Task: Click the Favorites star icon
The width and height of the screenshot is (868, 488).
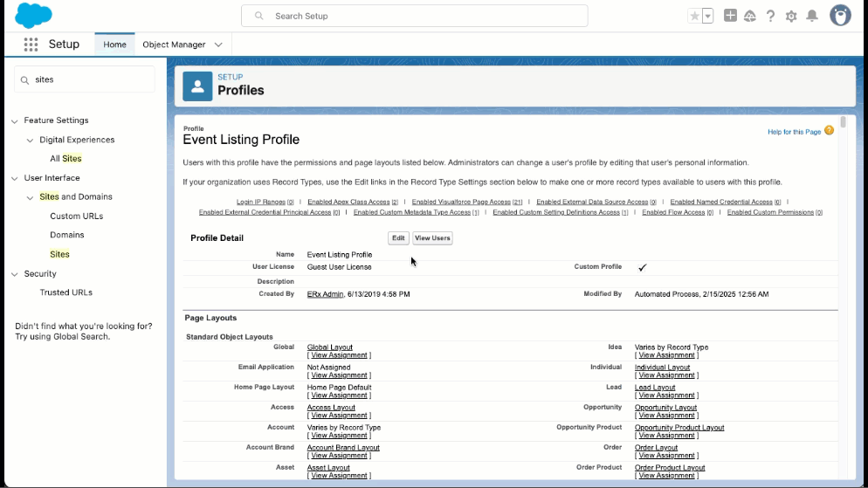Action: [x=694, y=16]
